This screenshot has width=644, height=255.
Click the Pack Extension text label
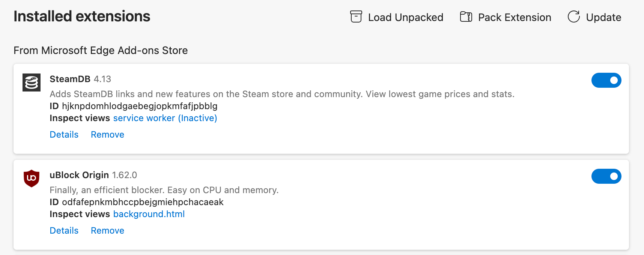click(x=515, y=17)
